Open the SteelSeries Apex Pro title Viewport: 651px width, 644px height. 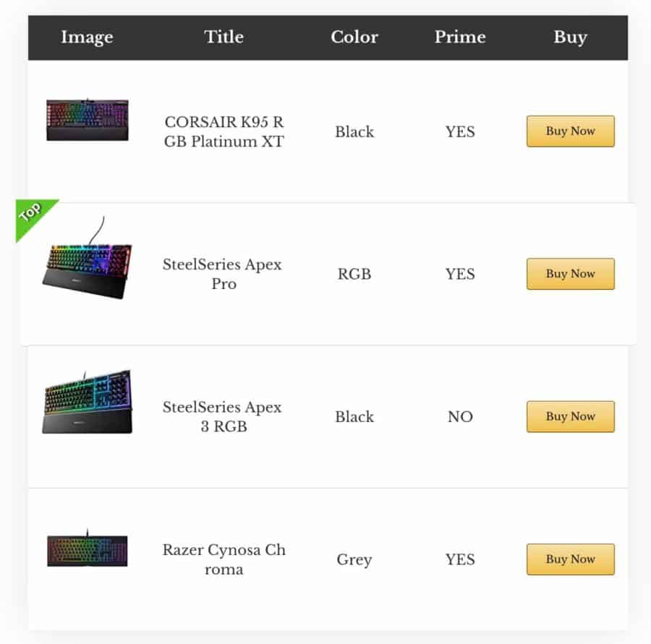pyautogui.click(x=223, y=274)
